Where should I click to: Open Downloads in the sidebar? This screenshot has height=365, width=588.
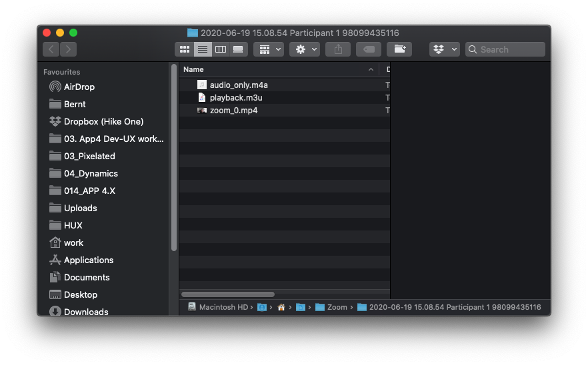coord(79,312)
